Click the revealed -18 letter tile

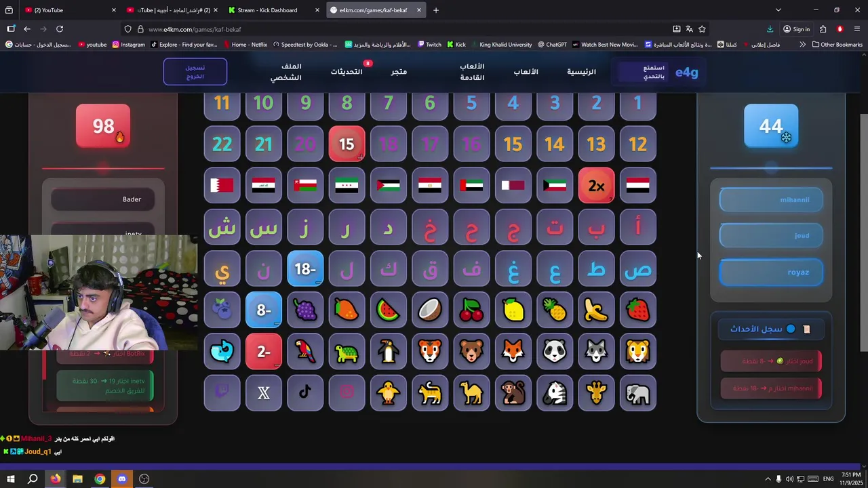[x=305, y=269]
